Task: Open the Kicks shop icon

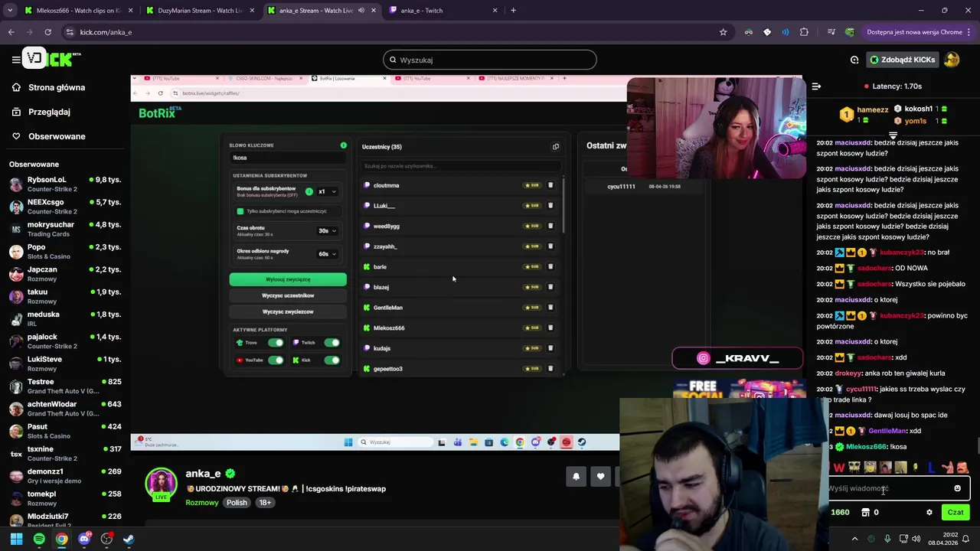Action: pyautogui.click(x=866, y=513)
